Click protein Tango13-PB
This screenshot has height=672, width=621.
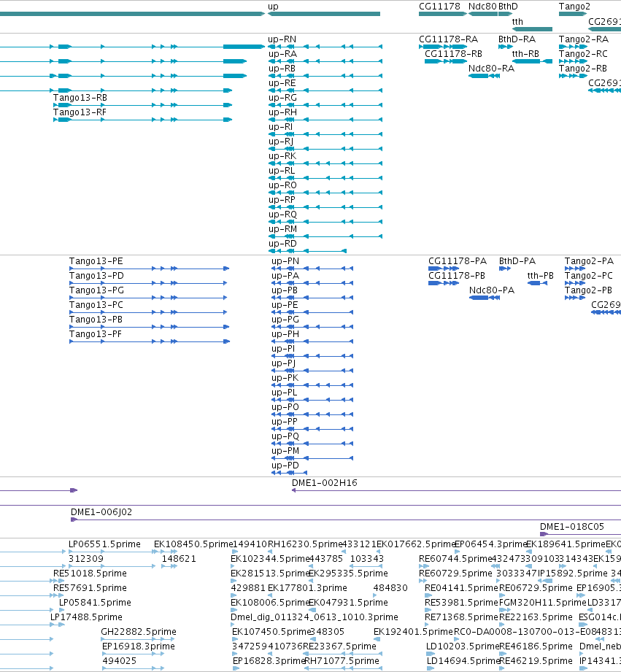click(150, 327)
